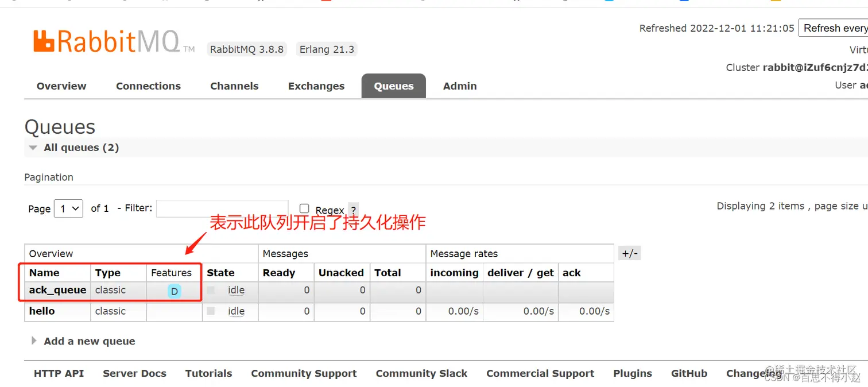The height and width of the screenshot is (387, 868).
Task: Open the ack_queue queue link
Action: click(57, 290)
